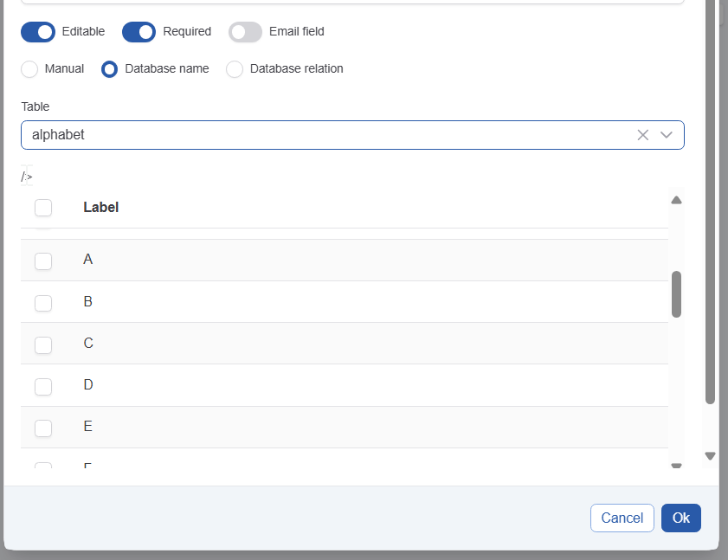Confirm with the Ok button

click(x=680, y=518)
